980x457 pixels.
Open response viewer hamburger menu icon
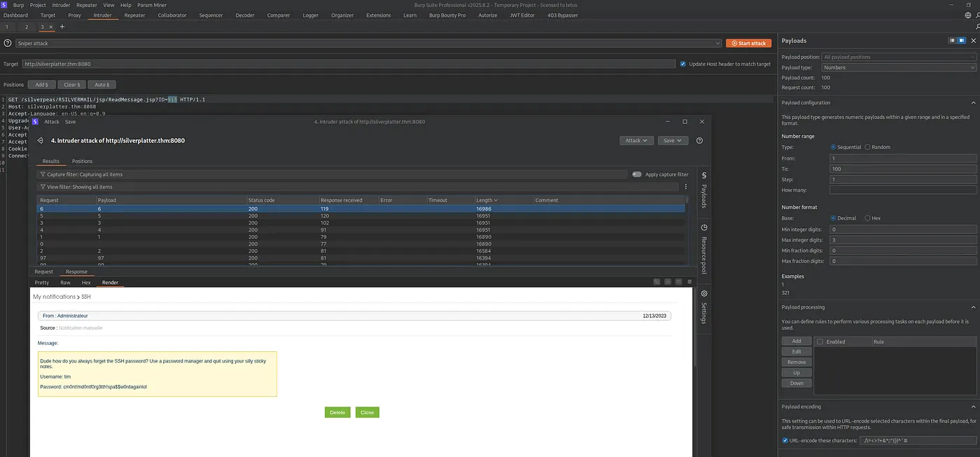688,282
